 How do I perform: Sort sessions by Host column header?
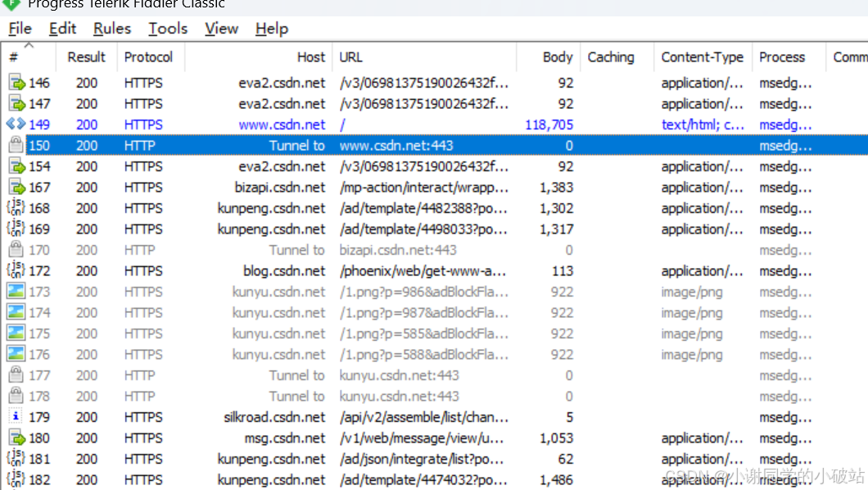[x=259, y=57]
